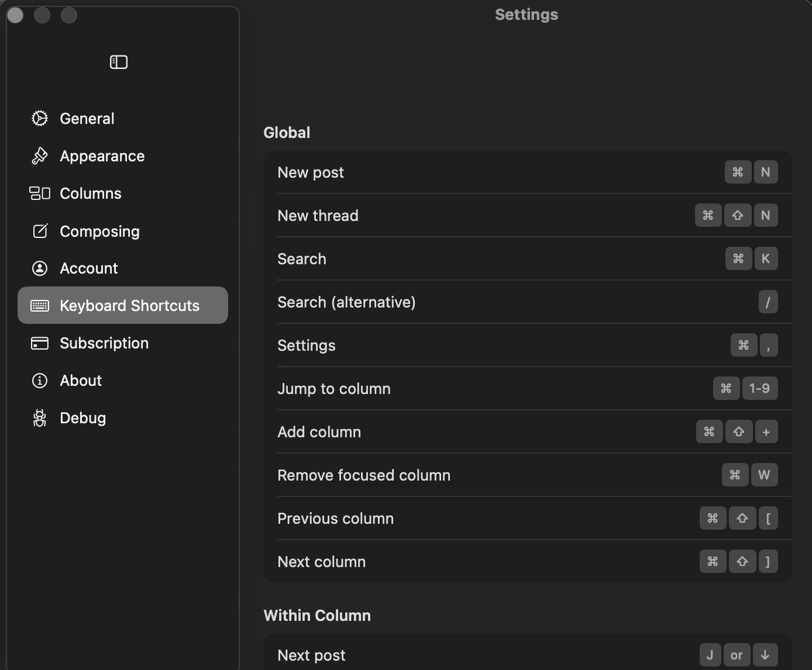Open the General settings gear icon
Viewport: 812px width, 670px height.
coord(39,118)
